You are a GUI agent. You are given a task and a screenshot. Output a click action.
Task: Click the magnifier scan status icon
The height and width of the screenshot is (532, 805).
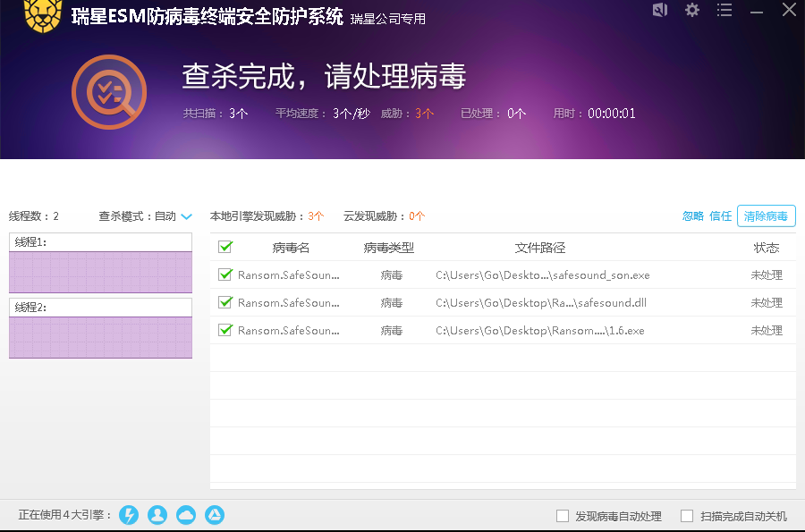109,92
